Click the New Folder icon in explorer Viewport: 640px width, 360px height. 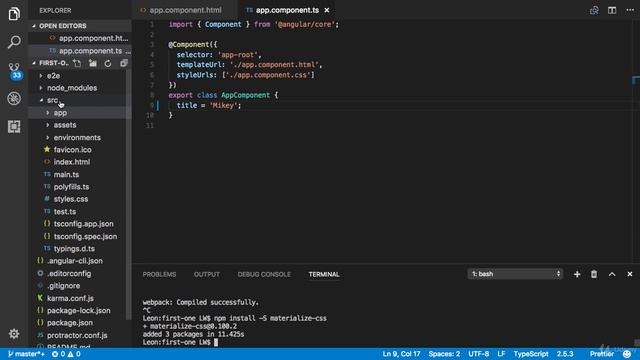[93, 63]
